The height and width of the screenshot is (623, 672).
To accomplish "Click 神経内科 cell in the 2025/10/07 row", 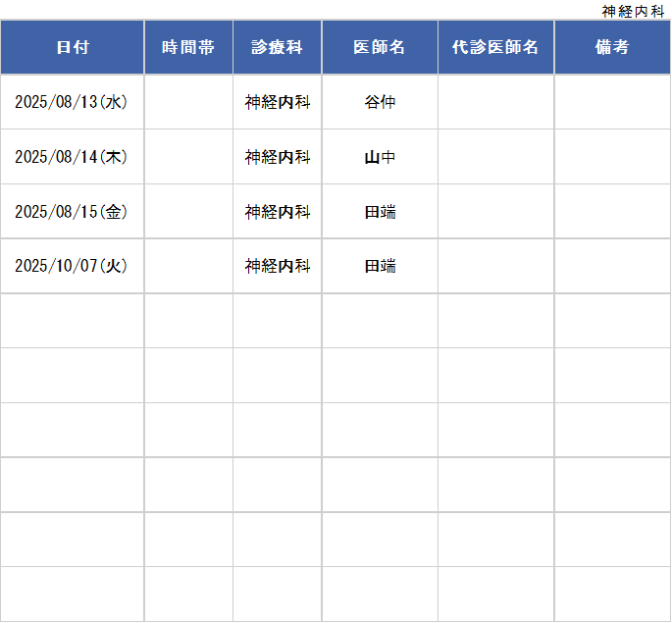I will click(277, 266).
